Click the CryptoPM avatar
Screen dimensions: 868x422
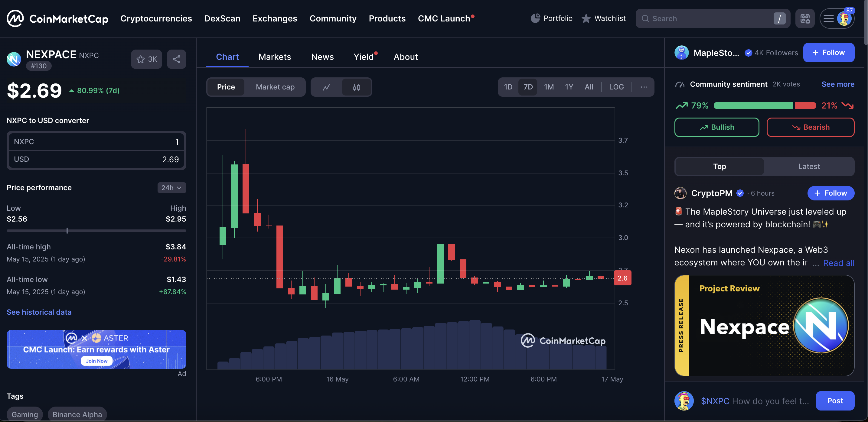(x=680, y=193)
